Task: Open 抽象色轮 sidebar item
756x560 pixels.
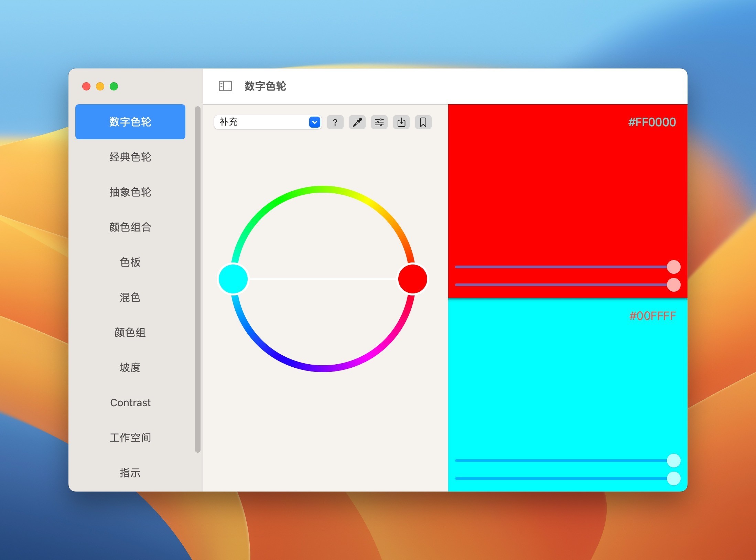Action: 130,192
